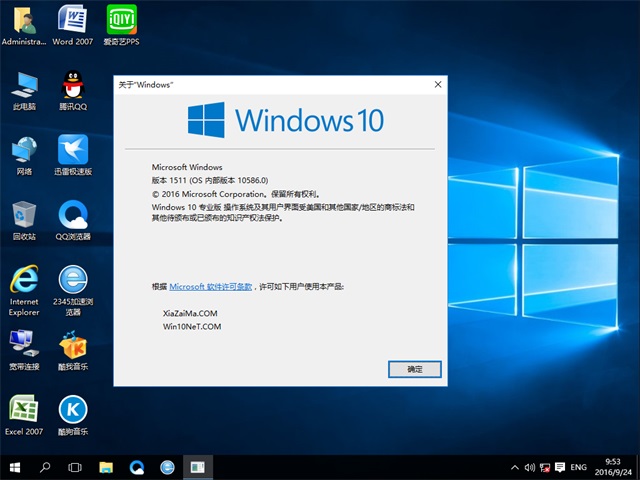Viewport: 640px width, 480px height.
Task: Open the Windows Start menu
Action: tap(15, 467)
